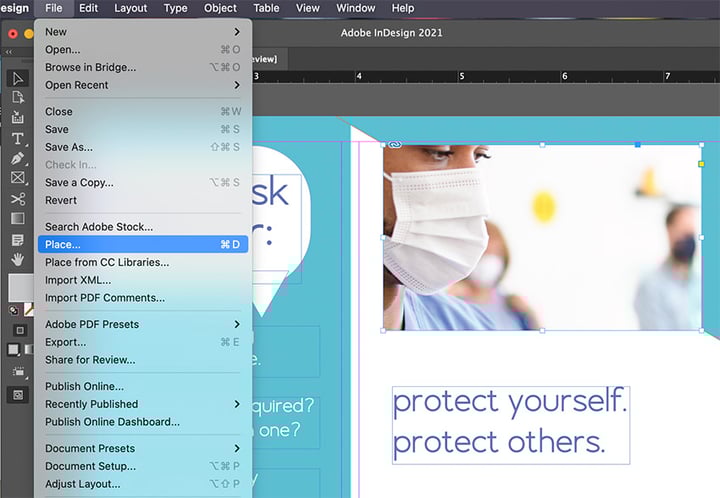
Task: Choose Import XML...
Action: [x=143, y=280]
